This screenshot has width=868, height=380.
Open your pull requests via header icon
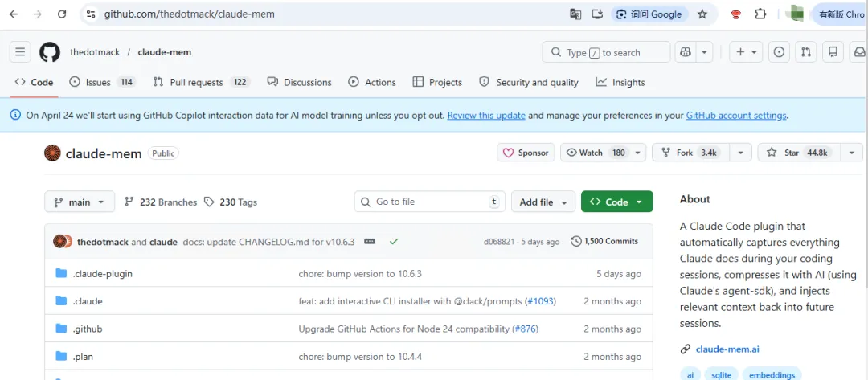point(806,52)
